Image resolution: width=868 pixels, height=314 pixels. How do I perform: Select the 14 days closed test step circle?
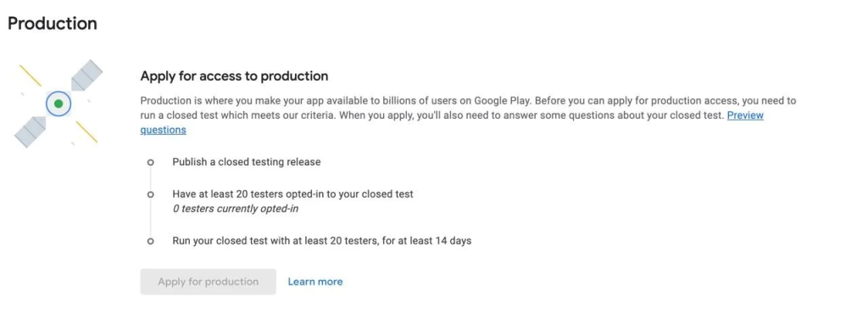click(x=150, y=242)
